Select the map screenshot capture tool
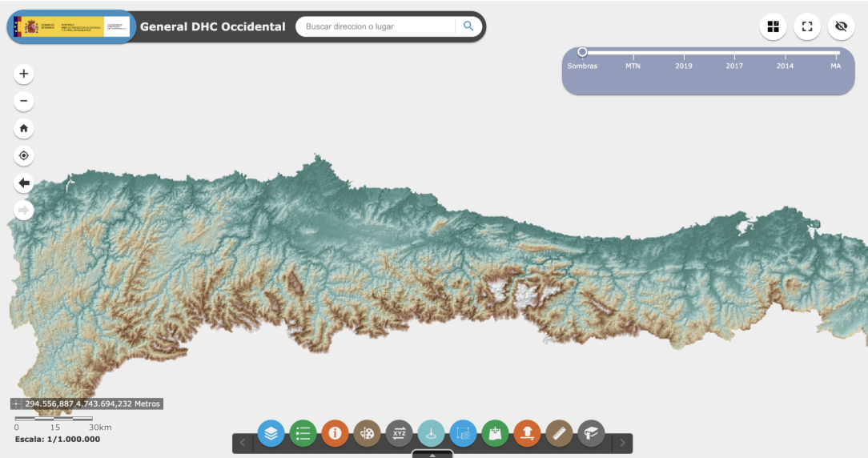The image size is (868, 458). (x=463, y=434)
